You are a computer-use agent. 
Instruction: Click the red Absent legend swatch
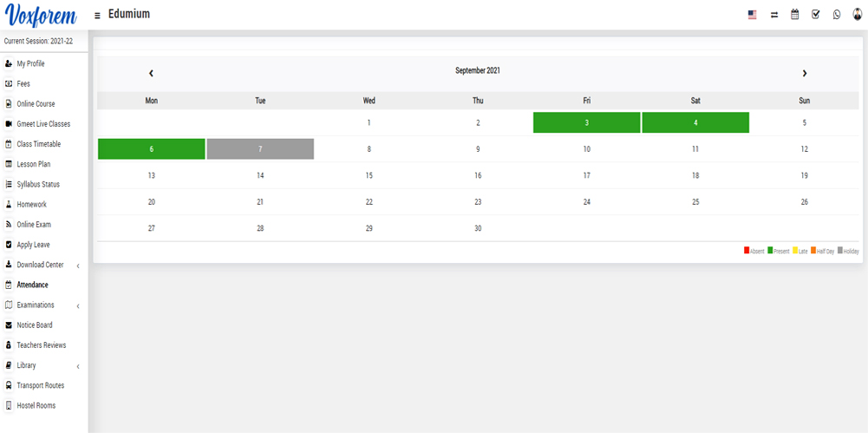(747, 251)
